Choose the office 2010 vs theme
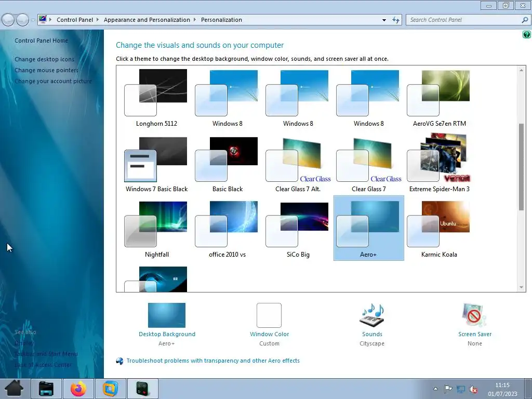532x399 pixels. pyautogui.click(x=228, y=229)
